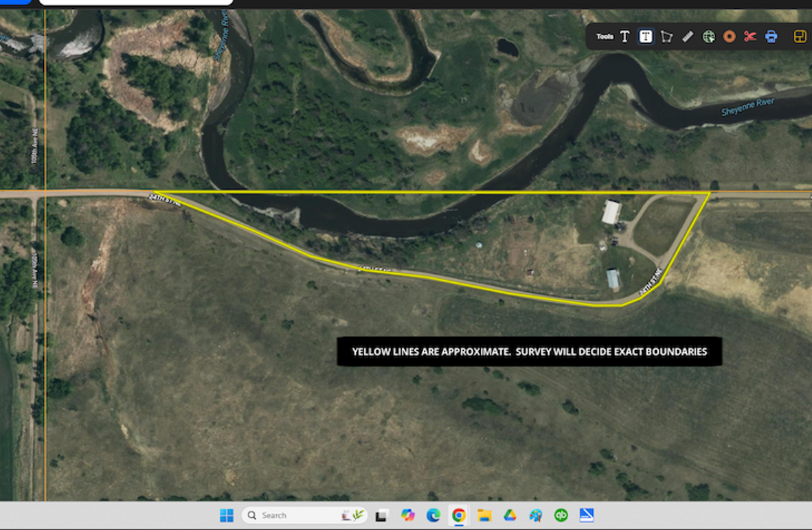
Task: Select the polygon draw tool
Action: [666, 37]
